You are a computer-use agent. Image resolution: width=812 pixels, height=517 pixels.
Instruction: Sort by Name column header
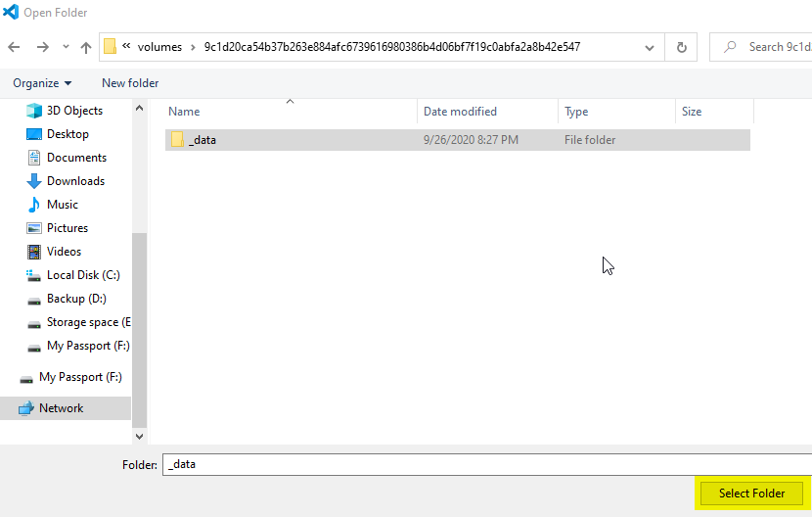click(184, 112)
